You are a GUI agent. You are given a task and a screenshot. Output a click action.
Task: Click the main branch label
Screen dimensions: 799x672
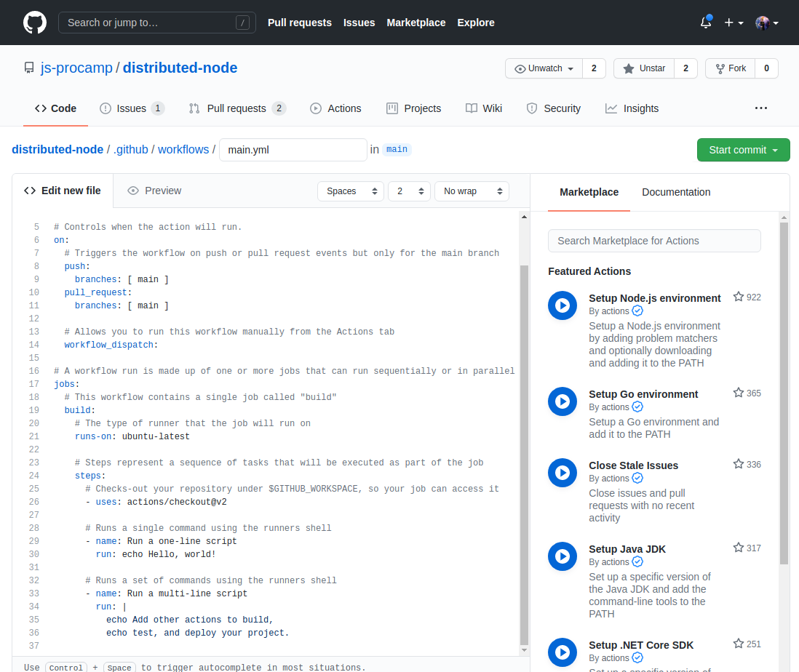pyautogui.click(x=397, y=149)
